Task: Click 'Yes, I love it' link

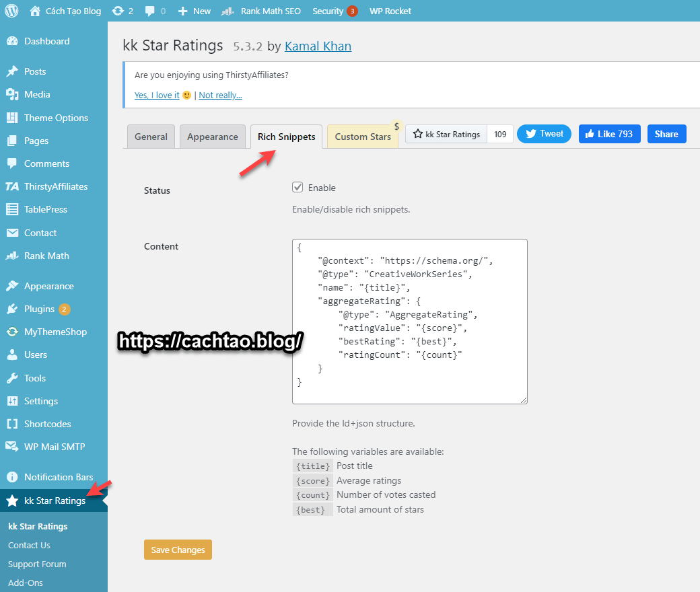Action: click(157, 95)
